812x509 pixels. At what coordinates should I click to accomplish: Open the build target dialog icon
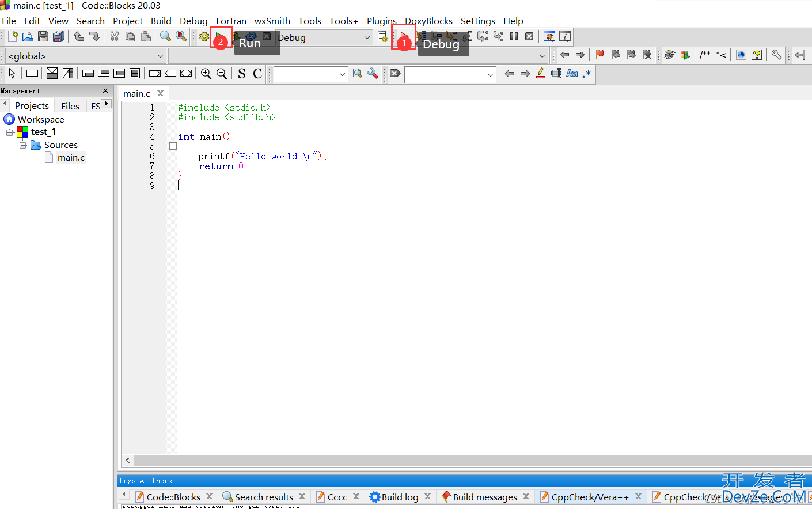click(382, 37)
